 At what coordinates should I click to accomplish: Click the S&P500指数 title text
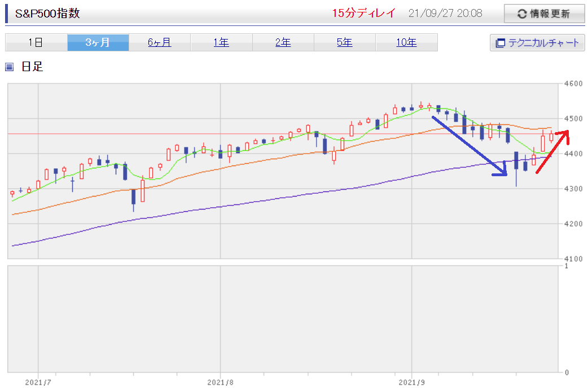point(47,13)
